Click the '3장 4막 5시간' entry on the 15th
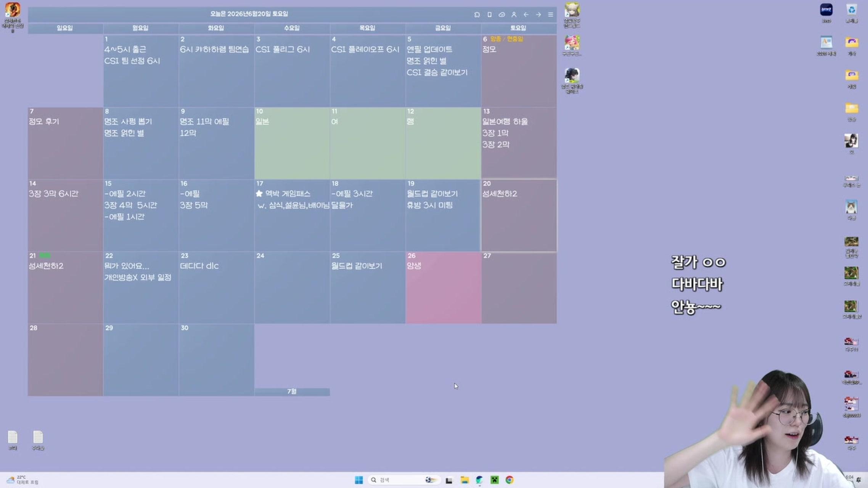This screenshot has width=868, height=488. (x=130, y=205)
